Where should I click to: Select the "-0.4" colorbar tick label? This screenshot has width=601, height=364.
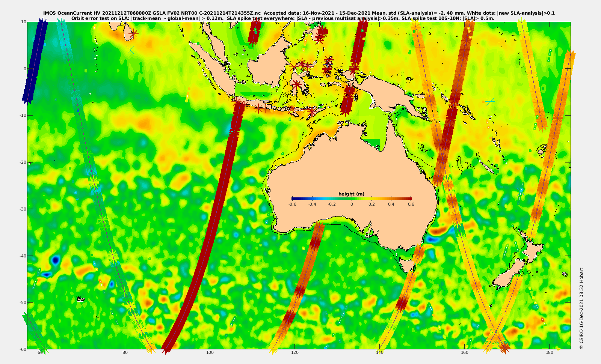coord(312,205)
